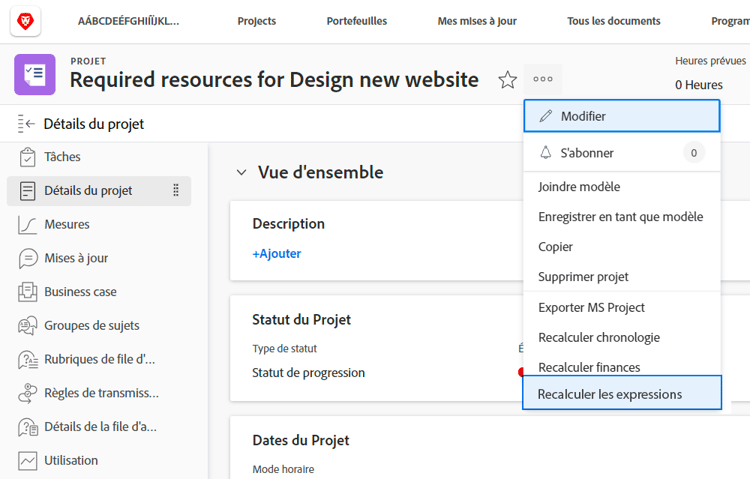Screen dimensions: 750x479
Task: Click the 0 Heures value
Action: click(x=699, y=85)
